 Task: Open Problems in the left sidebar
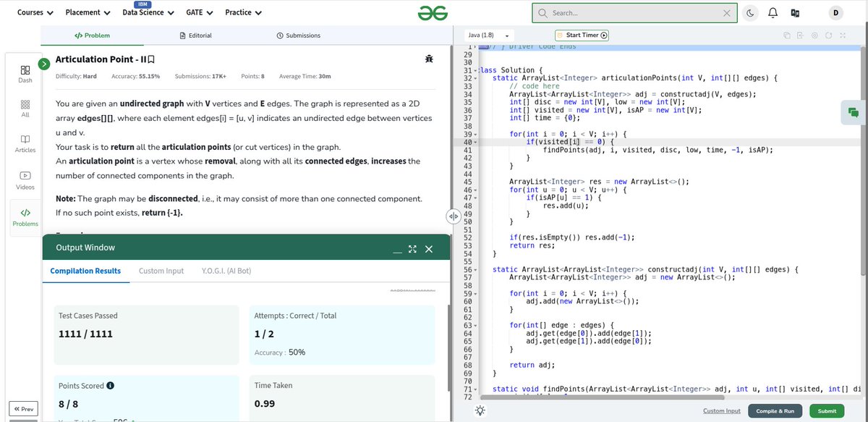click(25, 216)
